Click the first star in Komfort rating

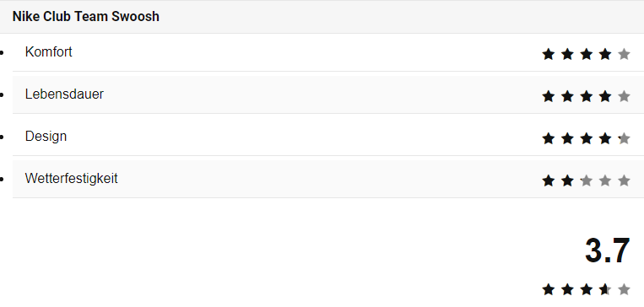[x=549, y=54]
